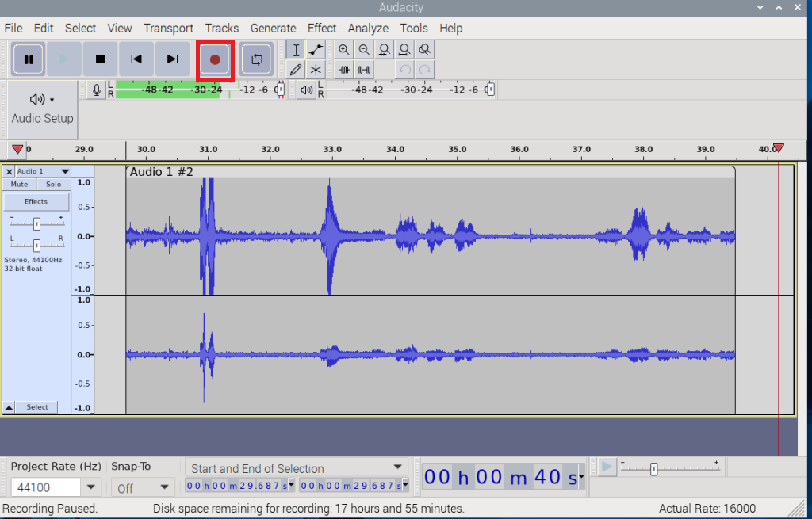Open the Transport menu
The height and width of the screenshot is (519, 812).
click(x=168, y=29)
